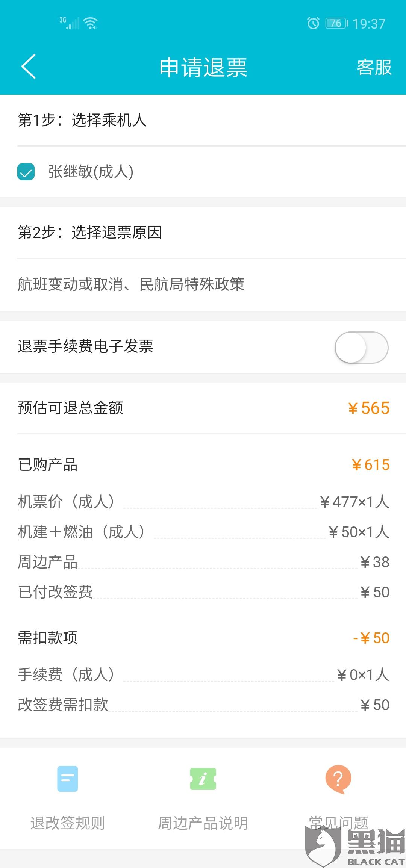Open 常见问题 question mark icon
The width and height of the screenshot is (406, 868).
pyautogui.click(x=338, y=779)
